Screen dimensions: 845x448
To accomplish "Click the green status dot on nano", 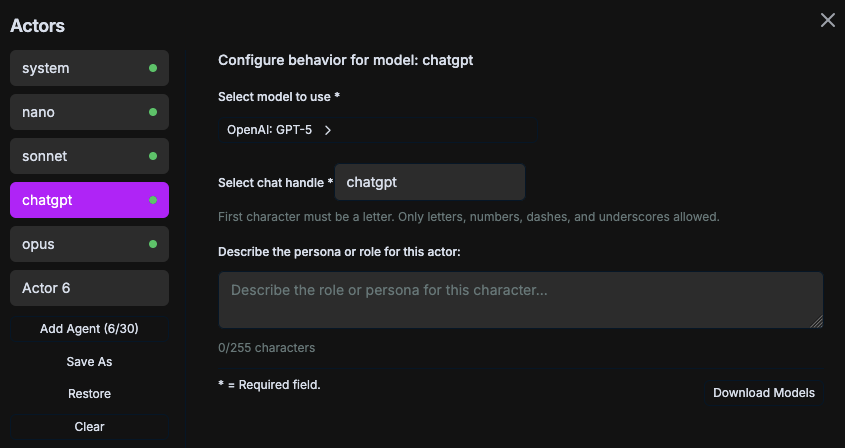I will pos(153,112).
